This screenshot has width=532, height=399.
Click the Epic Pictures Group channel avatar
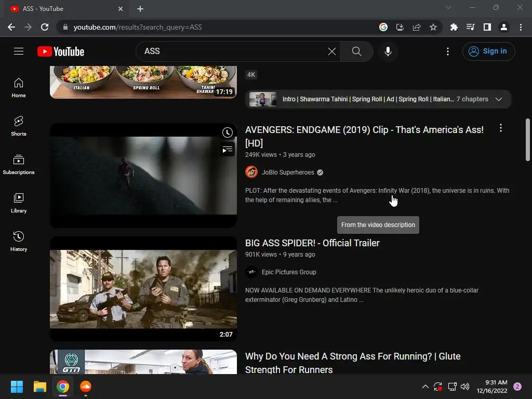click(251, 272)
